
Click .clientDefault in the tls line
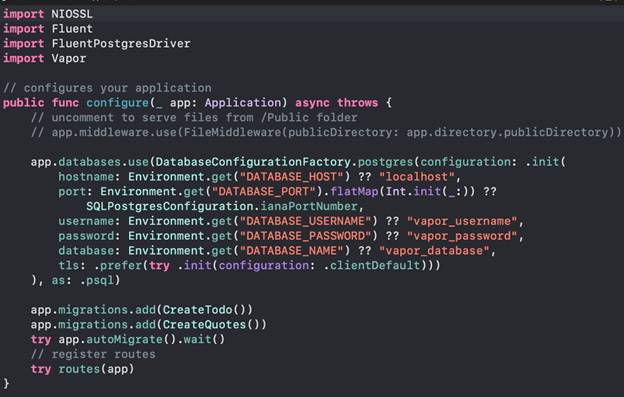[371, 265]
